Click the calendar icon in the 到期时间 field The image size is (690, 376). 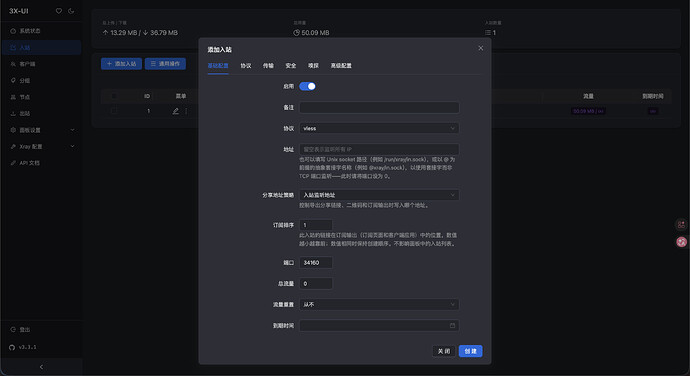tap(452, 325)
